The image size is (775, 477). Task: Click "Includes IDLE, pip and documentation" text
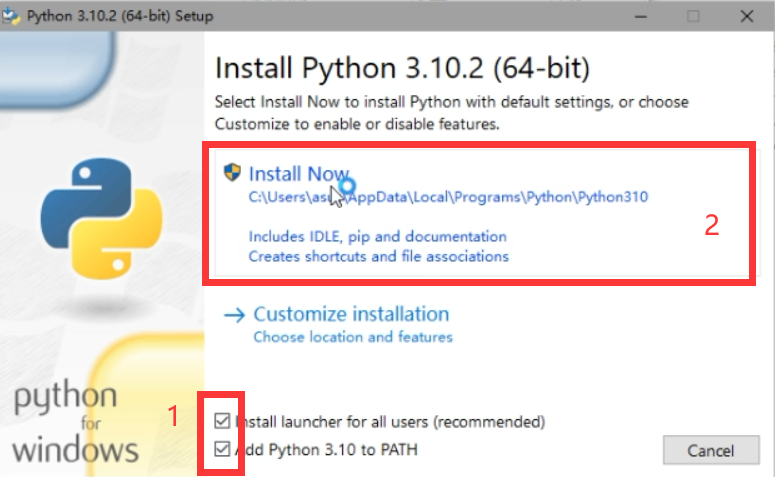378,237
